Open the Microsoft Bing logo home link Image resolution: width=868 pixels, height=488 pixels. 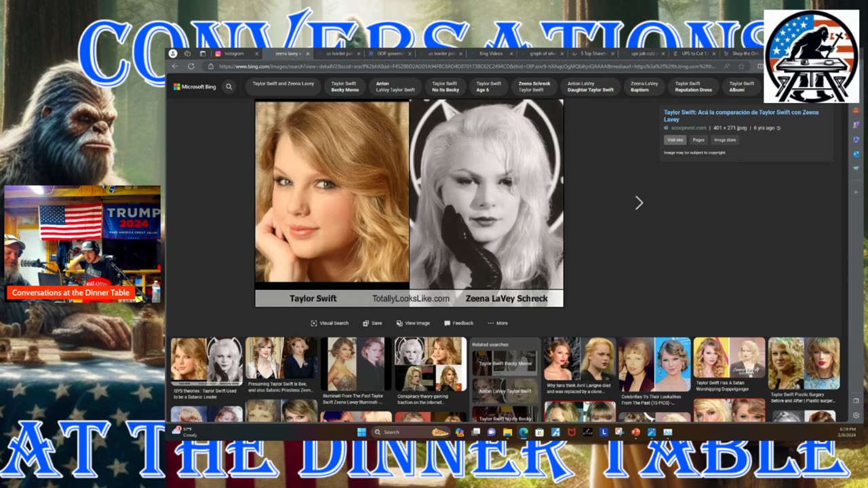[x=195, y=87]
